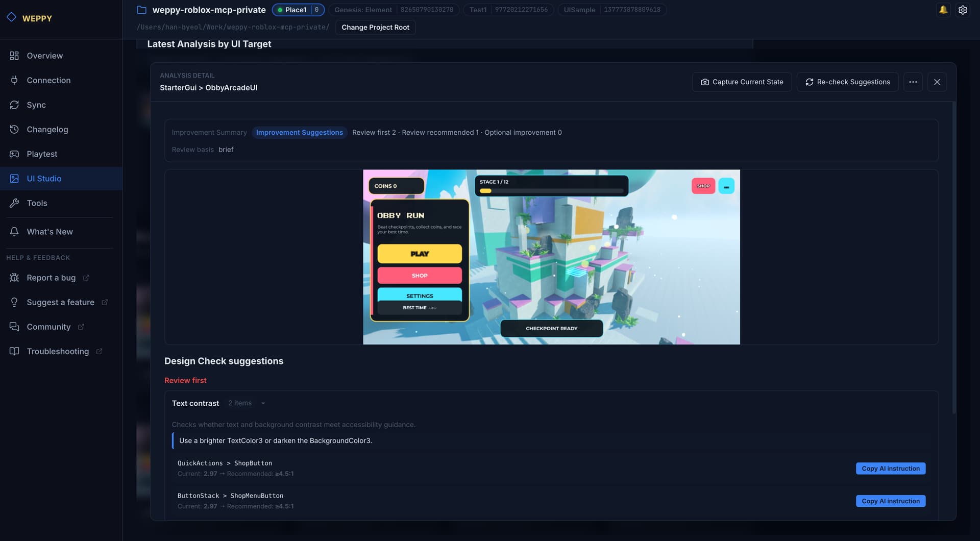Open the Overview page

pos(61,56)
